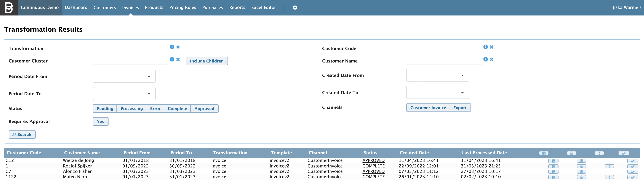Viewport: 644px width, 188px height.
Task: Open the Period Date From dropdown
Action: pos(124,76)
